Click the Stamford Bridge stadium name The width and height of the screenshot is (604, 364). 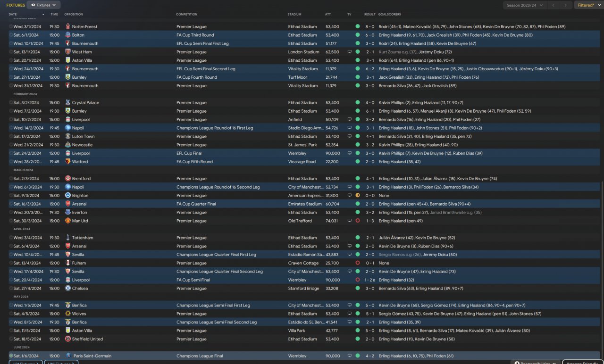tap(303, 289)
